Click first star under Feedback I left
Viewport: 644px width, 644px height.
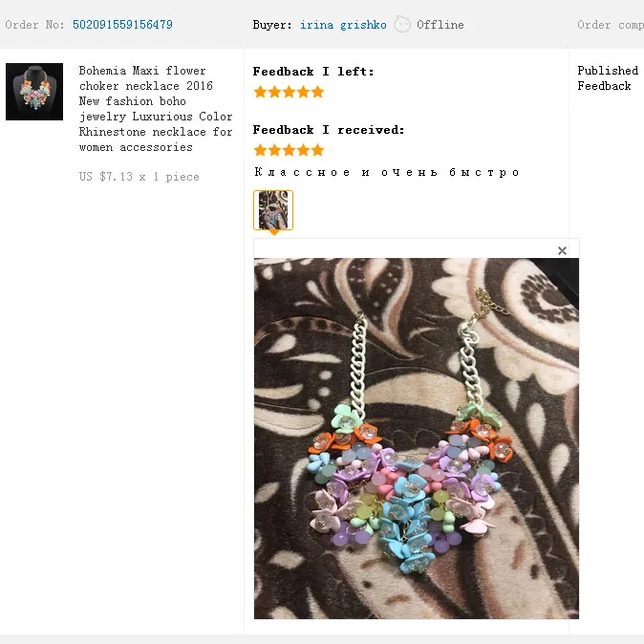pyautogui.click(x=260, y=92)
